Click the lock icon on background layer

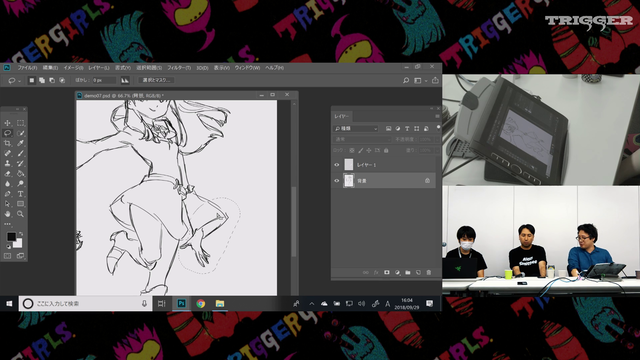click(x=427, y=180)
